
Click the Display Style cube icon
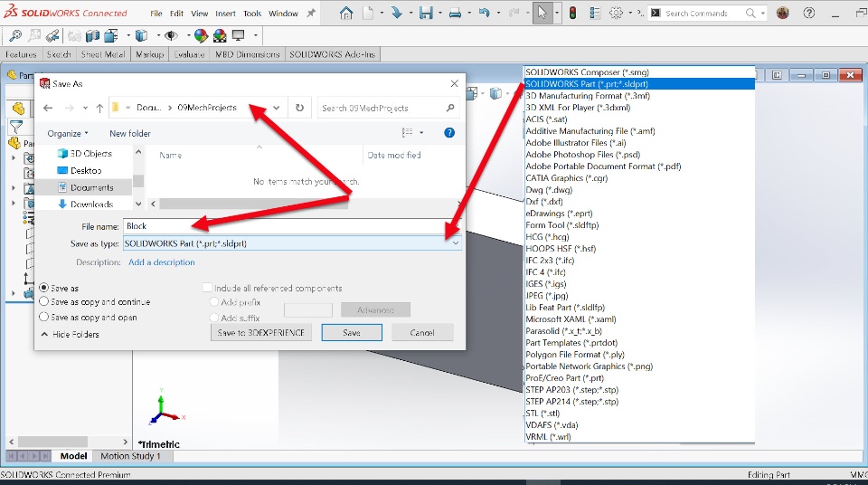pyautogui.click(x=142, y=36)
